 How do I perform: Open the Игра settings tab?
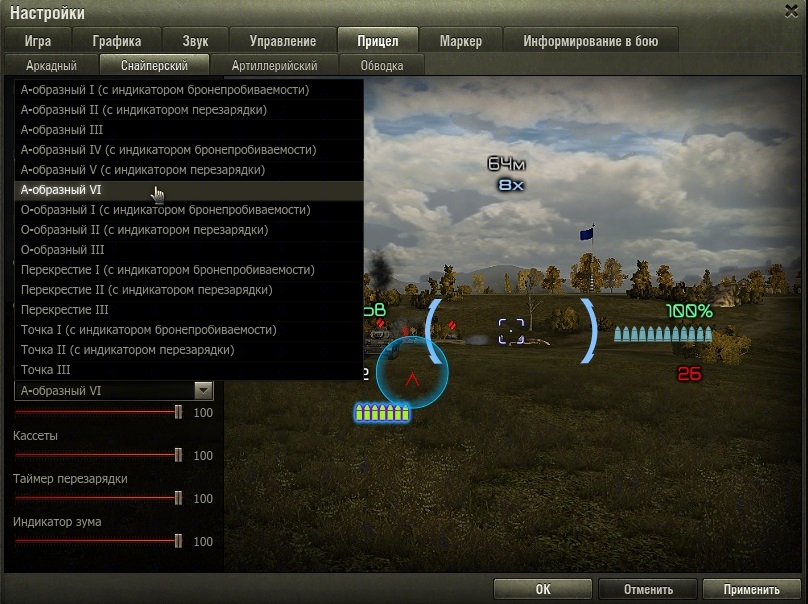[x=38, y=41]
